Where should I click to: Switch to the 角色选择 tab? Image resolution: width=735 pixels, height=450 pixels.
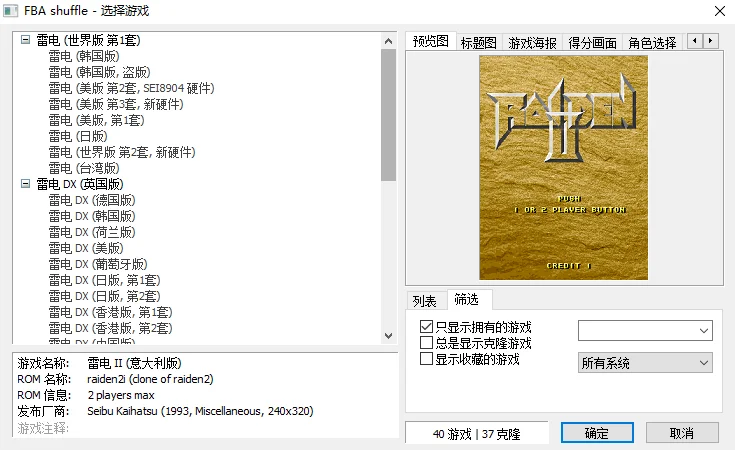click(652, 43)
